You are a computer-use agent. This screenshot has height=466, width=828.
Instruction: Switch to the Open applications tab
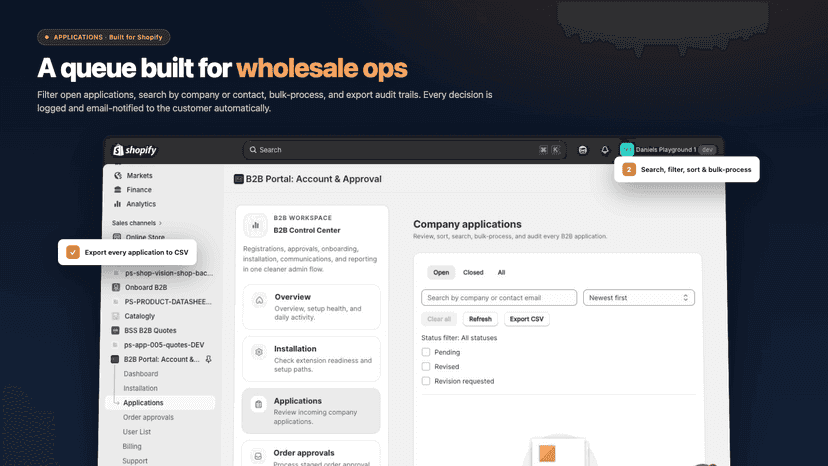[x=441, y=273]
